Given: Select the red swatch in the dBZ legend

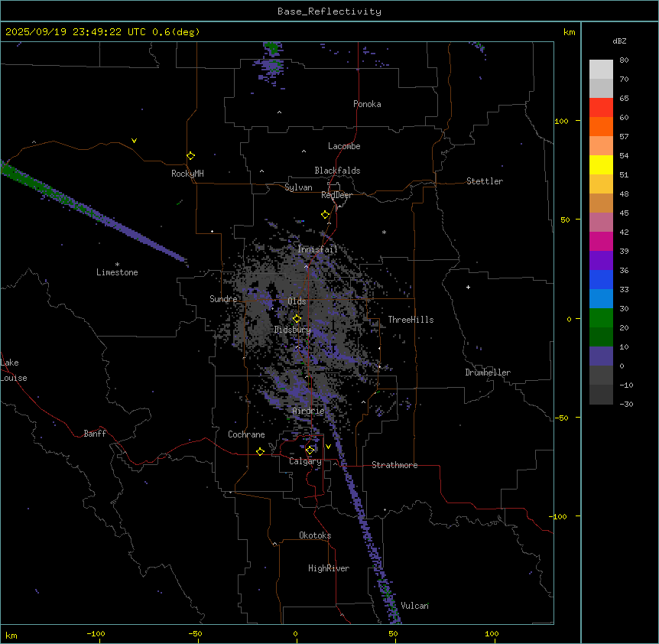Looking at the screenshot, I should coord(601,107).
